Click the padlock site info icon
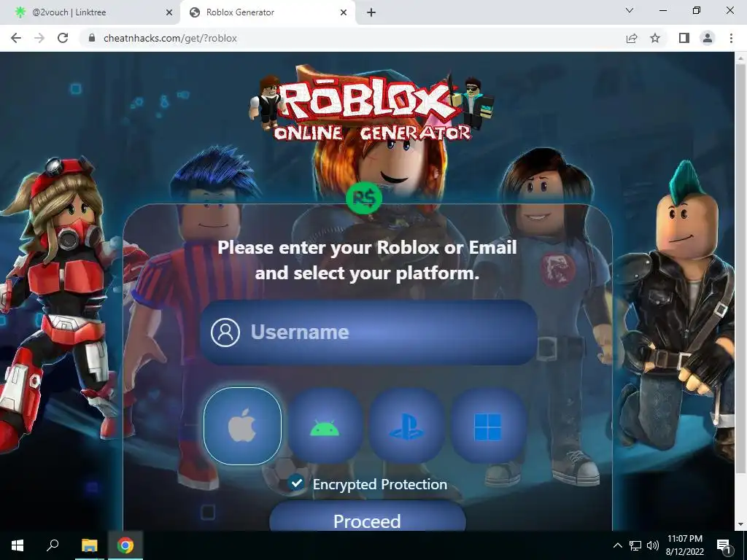 pyautogui.click(x=93, y=38)
